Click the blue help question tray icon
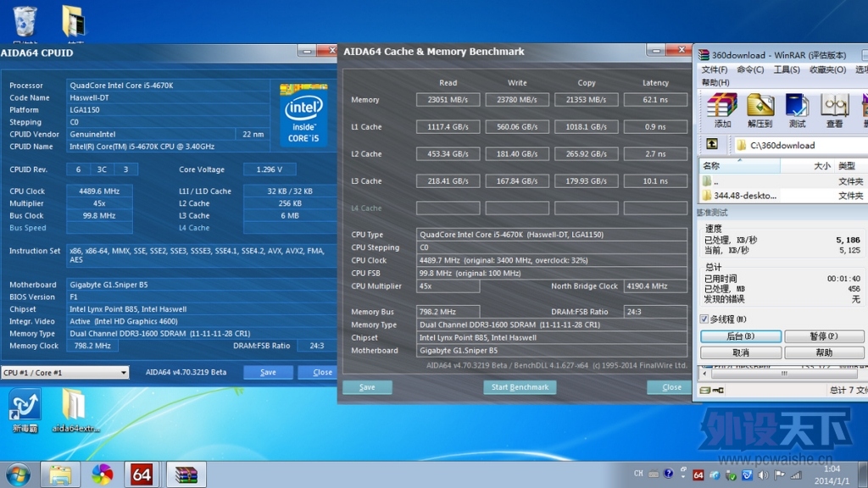Viewport: 868px width, 488px height. (668, 474)
